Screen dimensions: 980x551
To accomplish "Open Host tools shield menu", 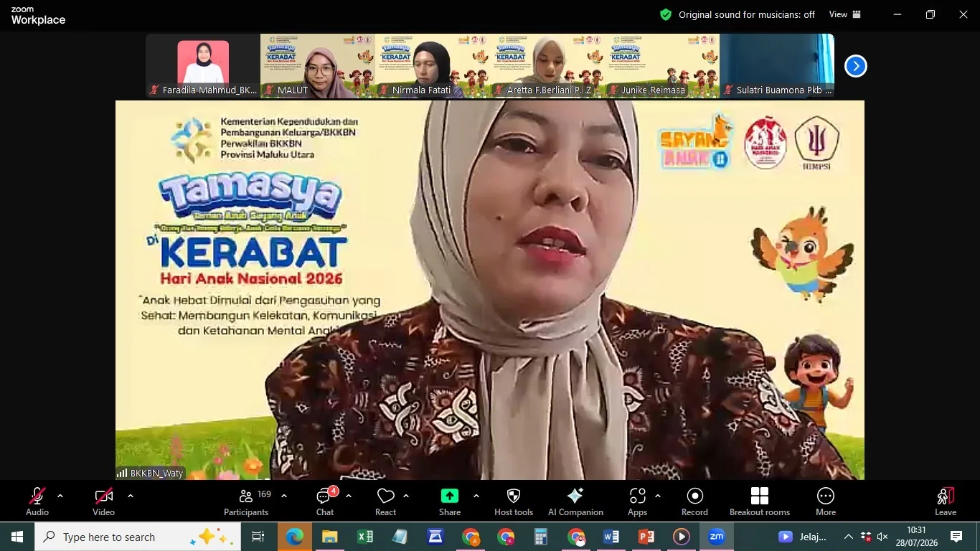I will tap(514, 501).
